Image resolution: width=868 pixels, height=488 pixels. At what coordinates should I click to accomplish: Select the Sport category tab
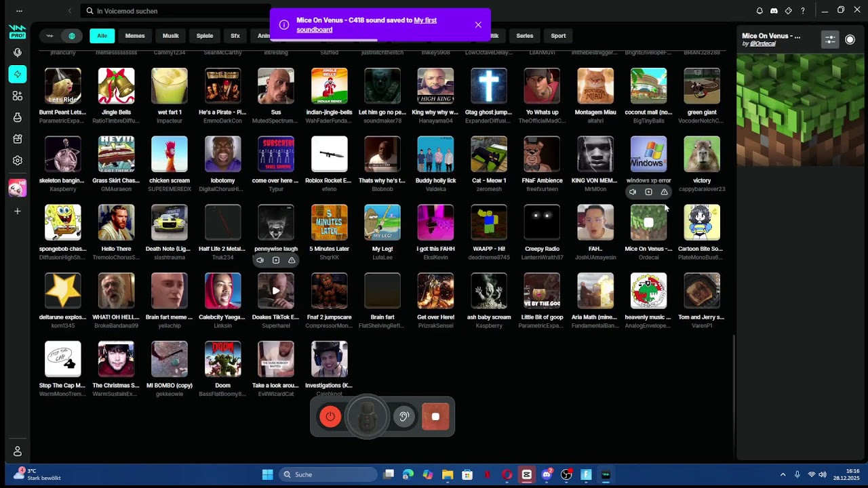tap(558, 36)
